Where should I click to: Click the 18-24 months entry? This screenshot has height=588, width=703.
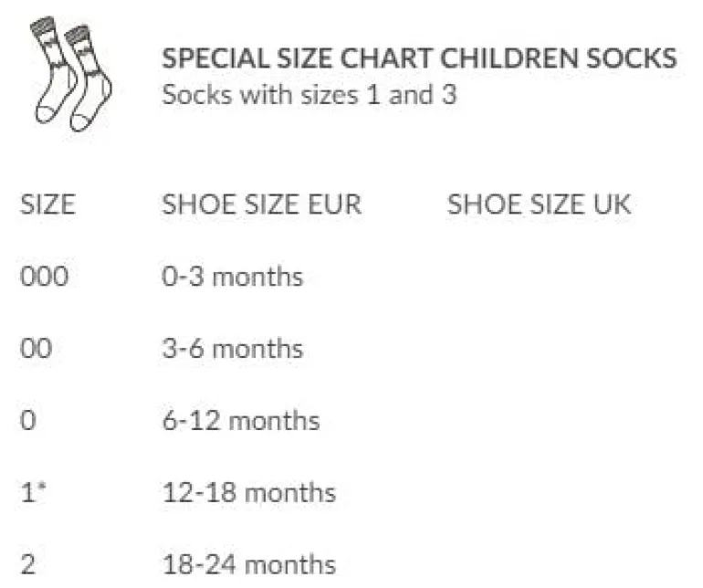(x=249, y=564)
